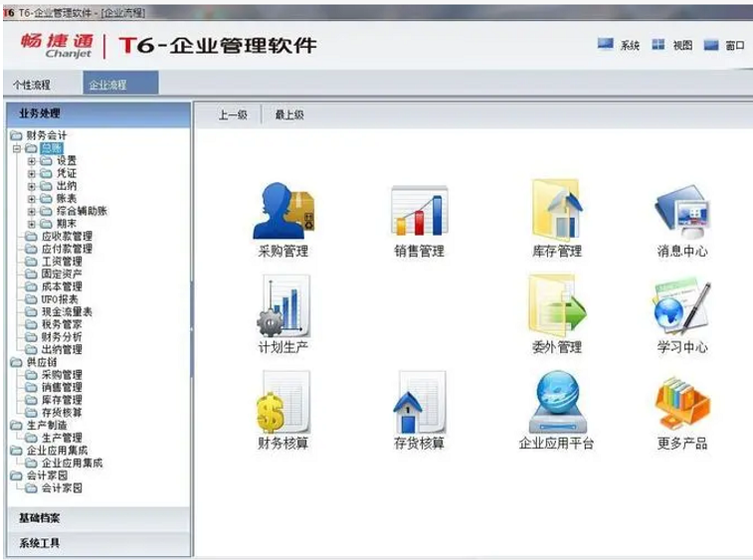
Task: Collapse the 总账 tree node
Action: tap(17, 148)
